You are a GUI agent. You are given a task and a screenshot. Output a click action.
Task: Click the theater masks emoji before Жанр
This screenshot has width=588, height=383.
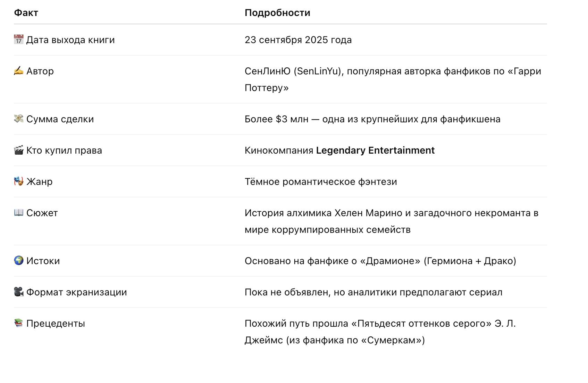[19, 181]
